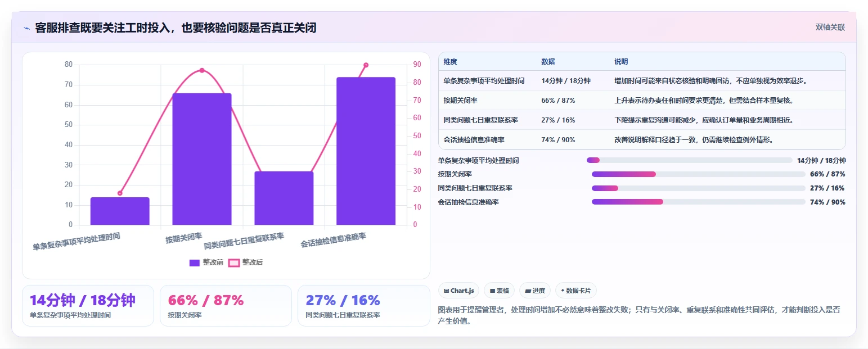Click the 说明 table column header
Screen dimensions: 868x349
(x=621, y=62)
